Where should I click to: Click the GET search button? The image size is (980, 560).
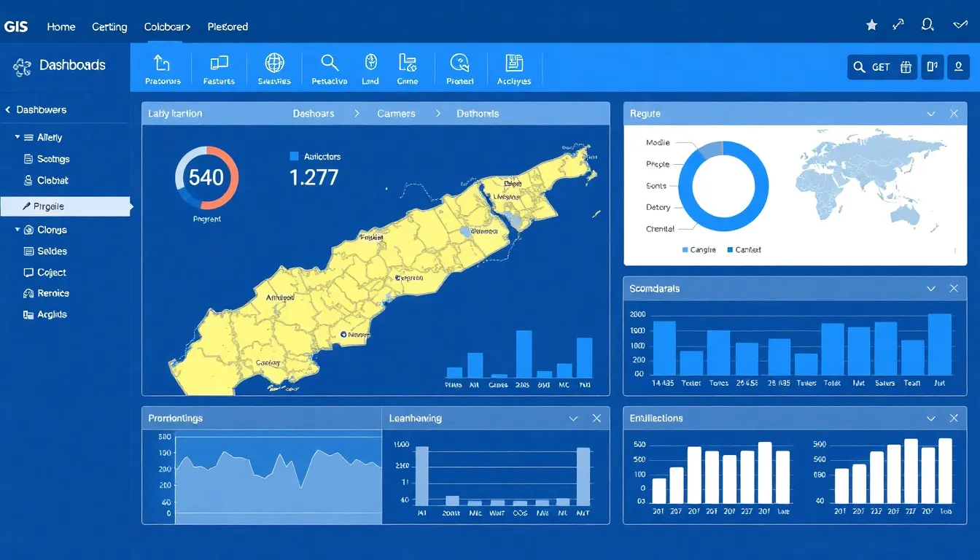(x=872, y=67)
